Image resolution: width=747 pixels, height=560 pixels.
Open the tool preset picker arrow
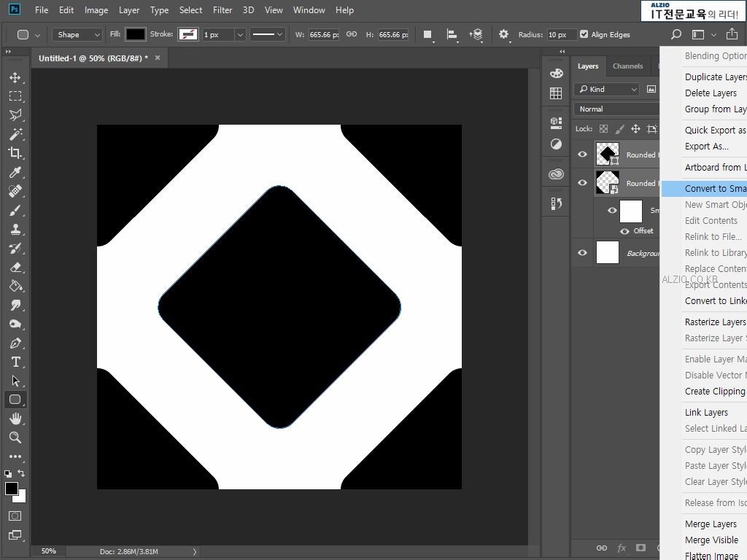[x=37, y=35]
